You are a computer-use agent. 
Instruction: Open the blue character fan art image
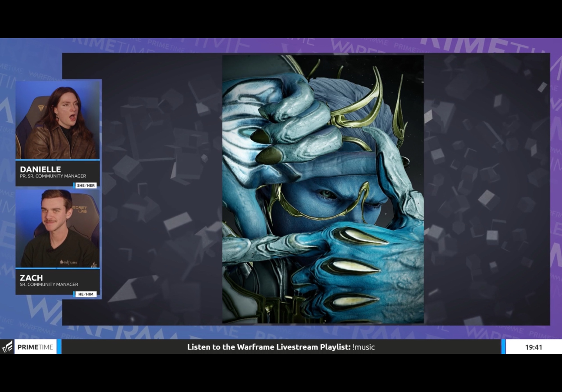[x=323, y=189]
